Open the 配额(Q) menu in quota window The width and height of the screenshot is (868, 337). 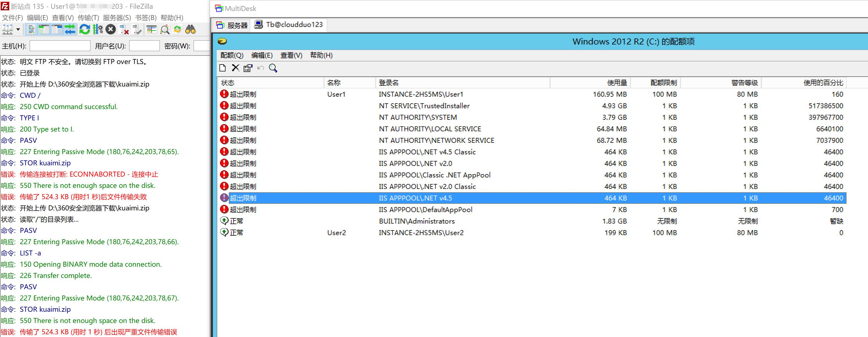click(232, 55)
